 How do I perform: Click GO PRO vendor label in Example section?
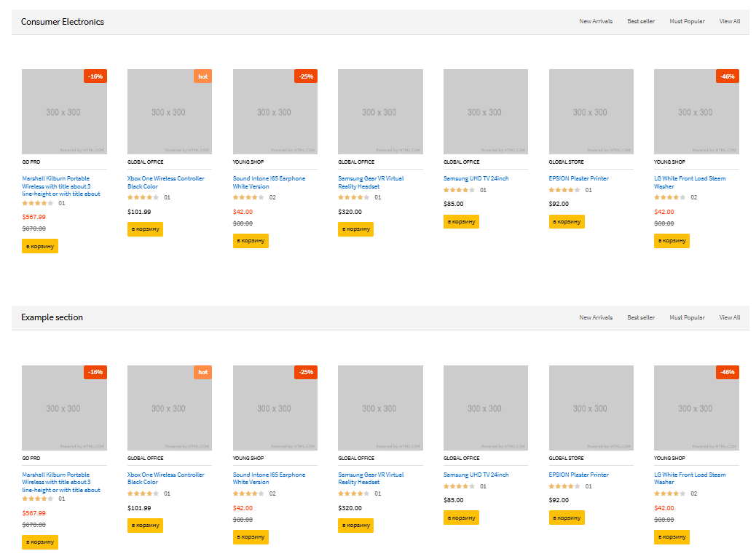tap(31, 459)
